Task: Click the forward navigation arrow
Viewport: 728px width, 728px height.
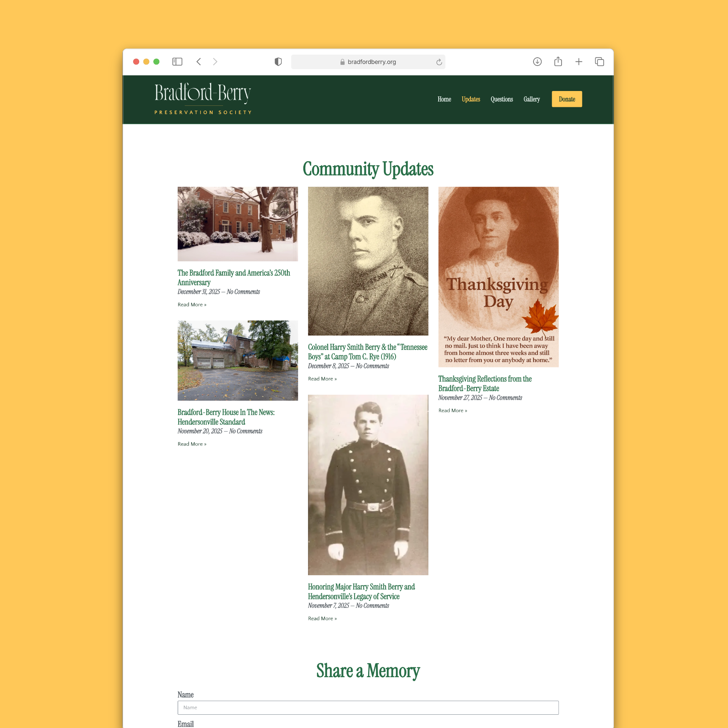Action: (x=215, y=62)
